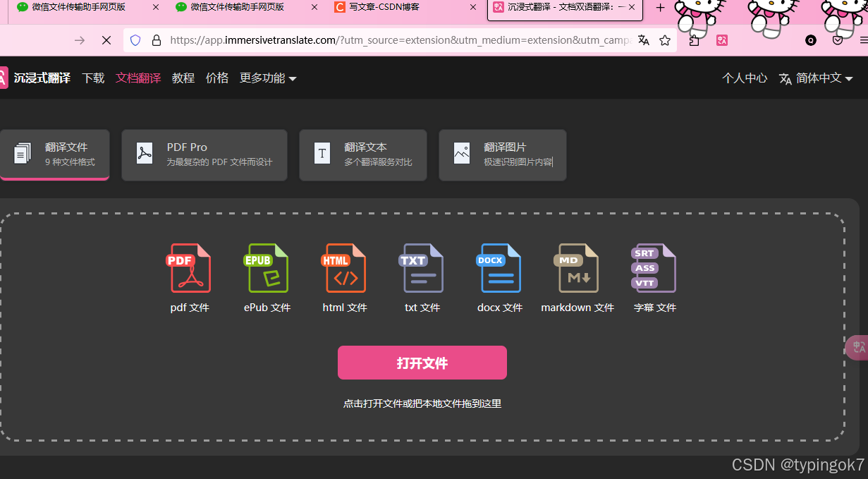Go forward with the browser arrow
This screenshot has width=868, height=479.
[80, 40]
